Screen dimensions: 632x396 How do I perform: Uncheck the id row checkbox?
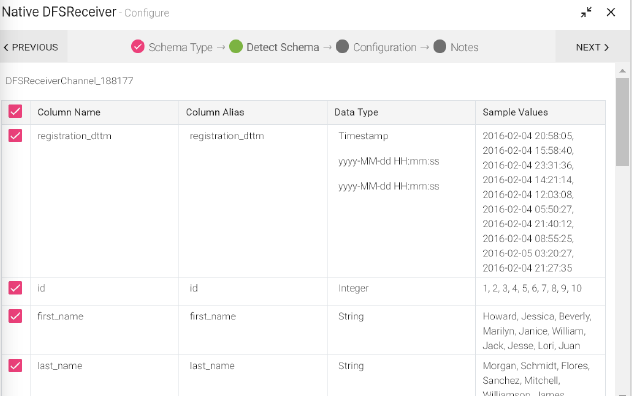tap(15, 288)
